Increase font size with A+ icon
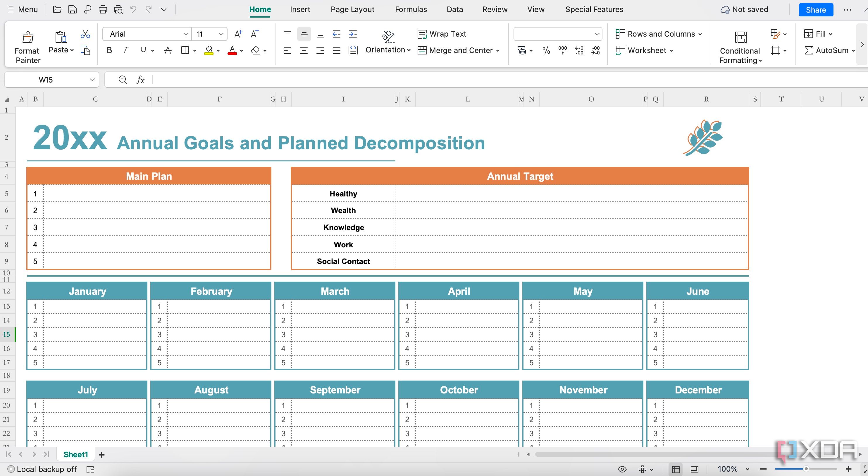This screenshot has height=476, width=868. pyautogui.click(x=238, y=34)
